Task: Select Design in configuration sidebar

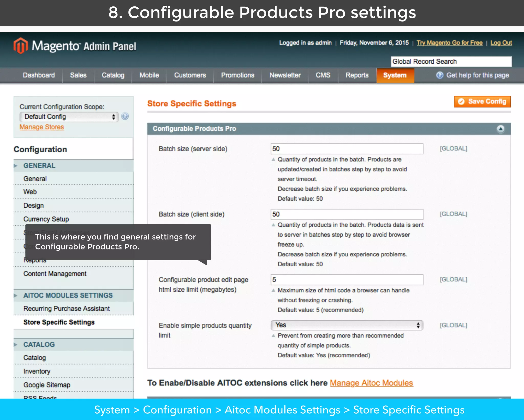Action: click(x=73, y=205)
